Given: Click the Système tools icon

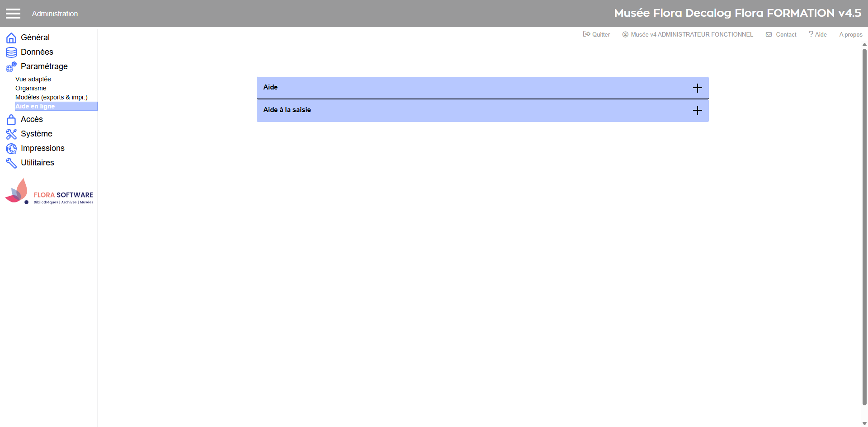Looking at the screenshot, I should pyautogui.click(x=11, y=134).
